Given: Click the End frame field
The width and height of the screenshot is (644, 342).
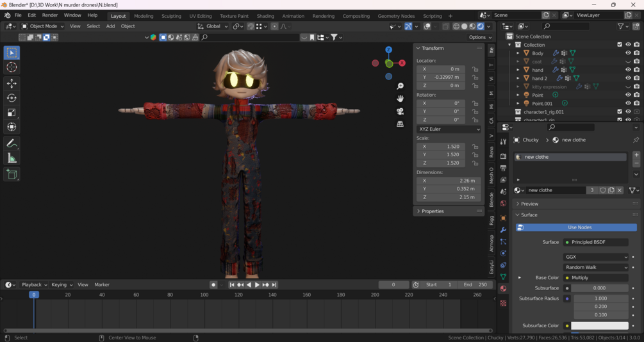Looking at the screenshot, I should click(475, 285).
